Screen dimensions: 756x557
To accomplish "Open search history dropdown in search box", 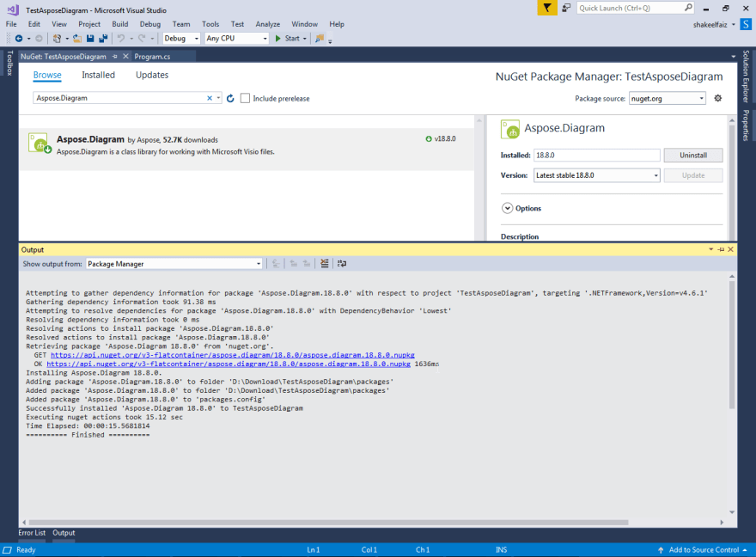I will point(218,98).
